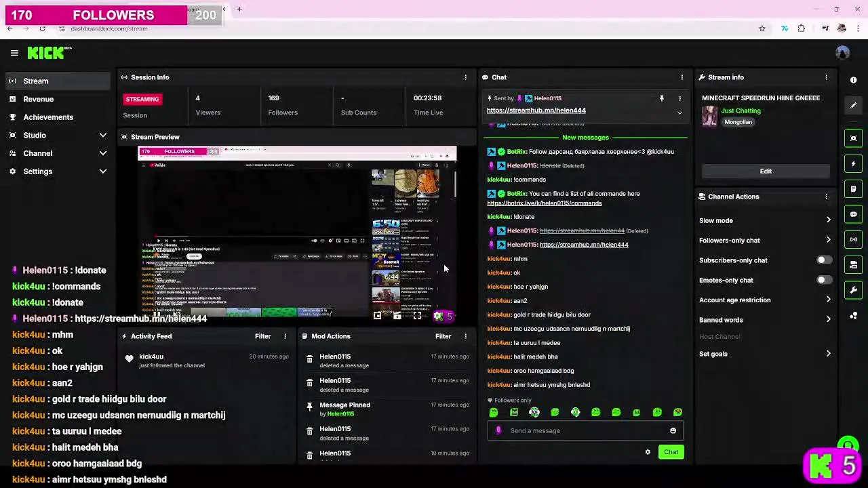Click the heart icon next to kick4uu follow
This screenshot has height=488, width=868.
pyautogui.click(x=129, y=359)
